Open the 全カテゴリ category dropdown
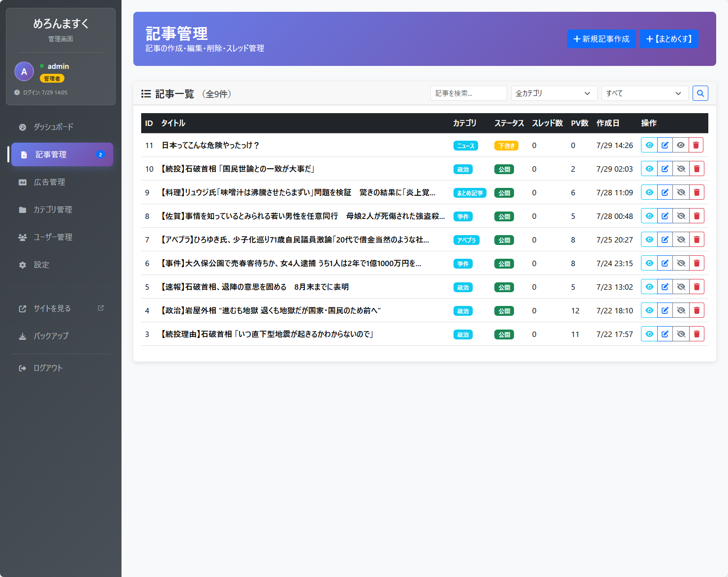 (553, 93)
